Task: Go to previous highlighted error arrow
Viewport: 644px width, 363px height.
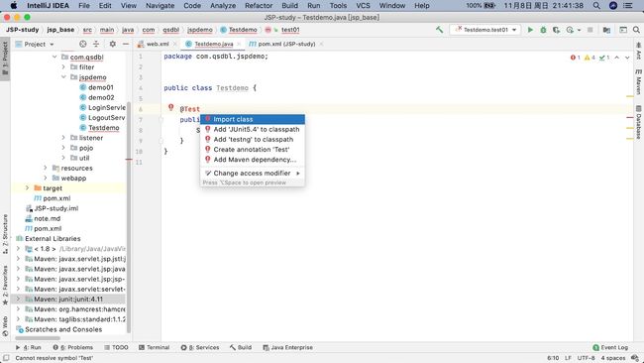Action: 617,58
